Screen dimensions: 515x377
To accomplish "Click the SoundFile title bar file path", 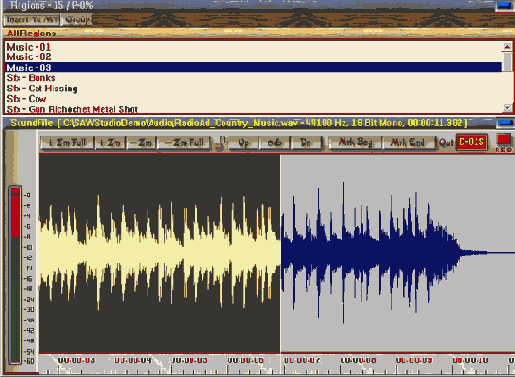I will coord(238,123).
